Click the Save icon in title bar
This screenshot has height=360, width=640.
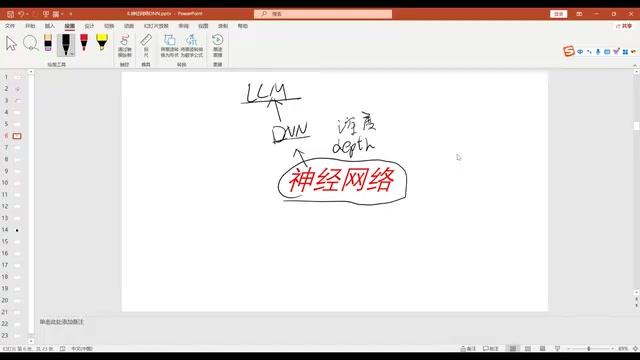click(x=10, y=14)
